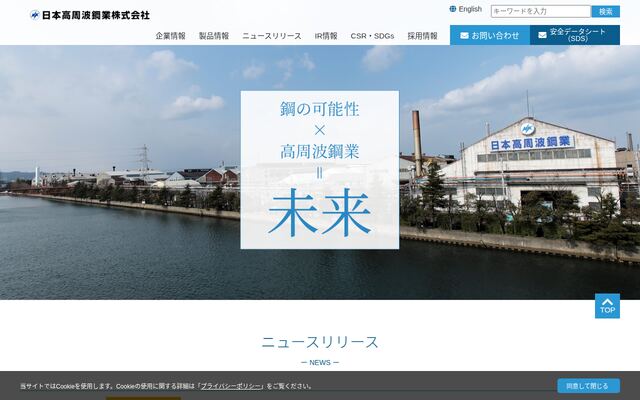Click the 検索 search button
This screenshot has width=640, height=400.
click(606, 11)
